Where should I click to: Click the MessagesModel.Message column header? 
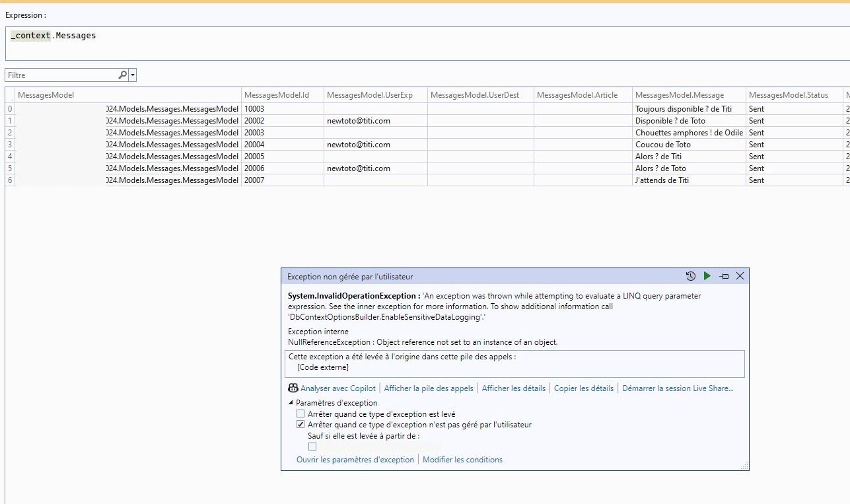(679, 95)
